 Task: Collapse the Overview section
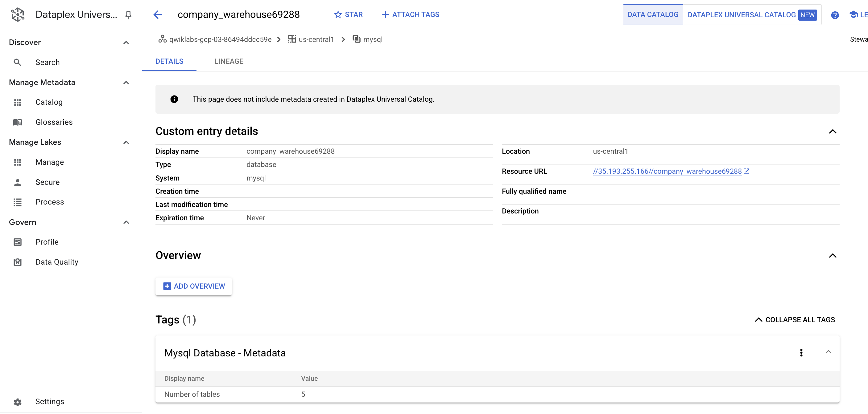tap(832, 256)
